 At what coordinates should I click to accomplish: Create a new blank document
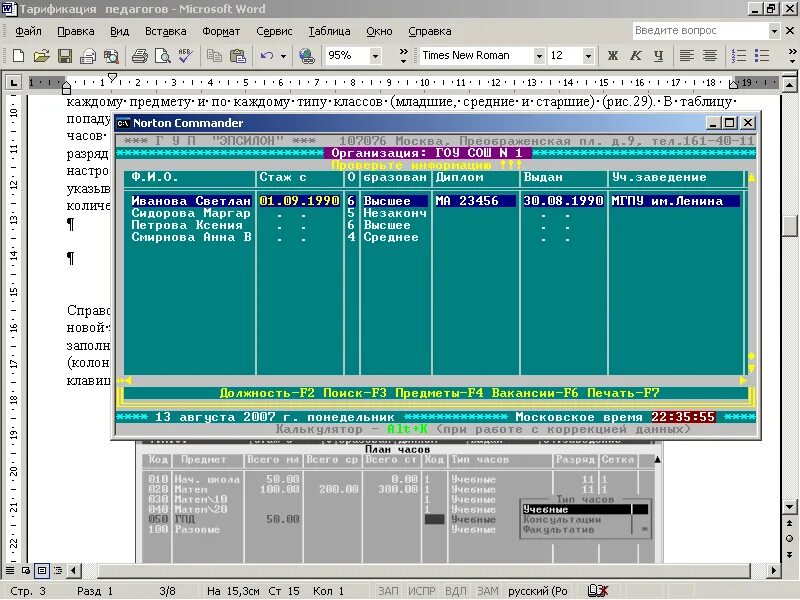pos(18,56)
